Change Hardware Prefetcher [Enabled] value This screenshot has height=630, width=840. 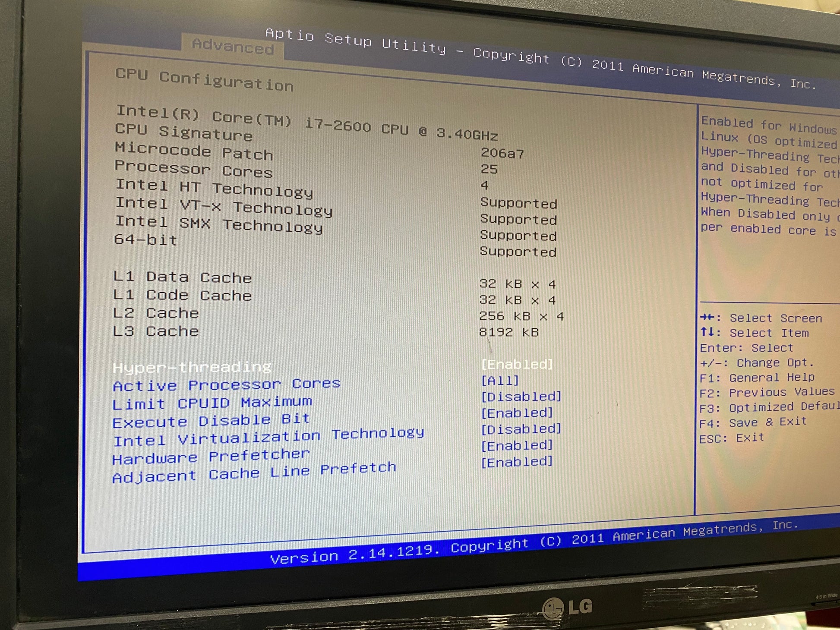pyautogui.click(x=517, y=445)
